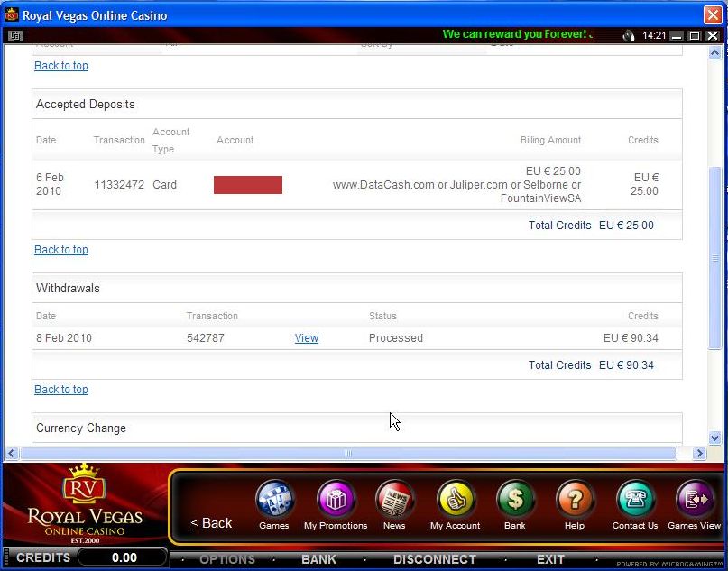728x571 pixels.
Task: Open the OPTIONS menu in the bottom bar
Action: [x=227, y=559]
